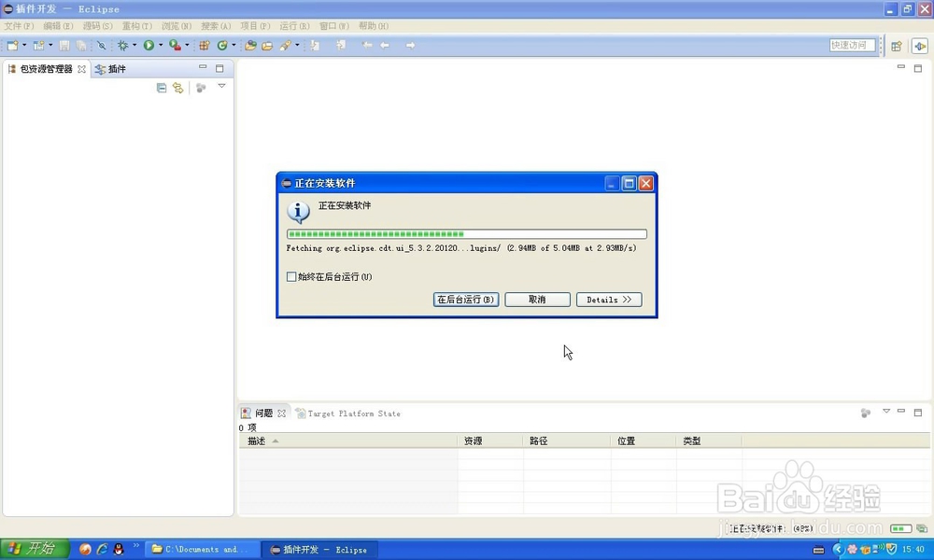Click the green Run icon
This screenshot has width=934, height=560.
(149, 45)
